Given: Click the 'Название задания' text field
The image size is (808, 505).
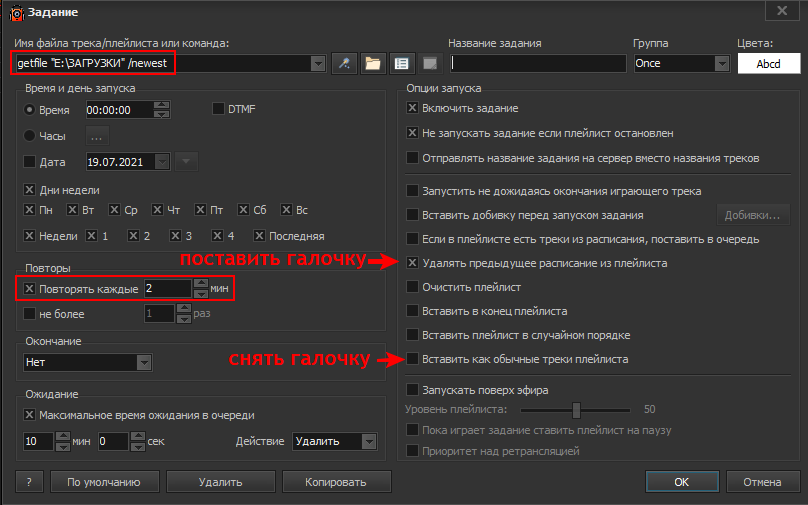Looking at the screenshot, I should pyautogui.click(x=536, y=63).
